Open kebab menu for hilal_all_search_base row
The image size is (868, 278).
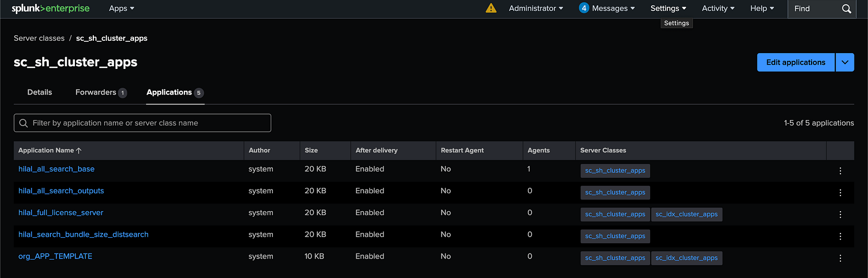pos(840,171)
